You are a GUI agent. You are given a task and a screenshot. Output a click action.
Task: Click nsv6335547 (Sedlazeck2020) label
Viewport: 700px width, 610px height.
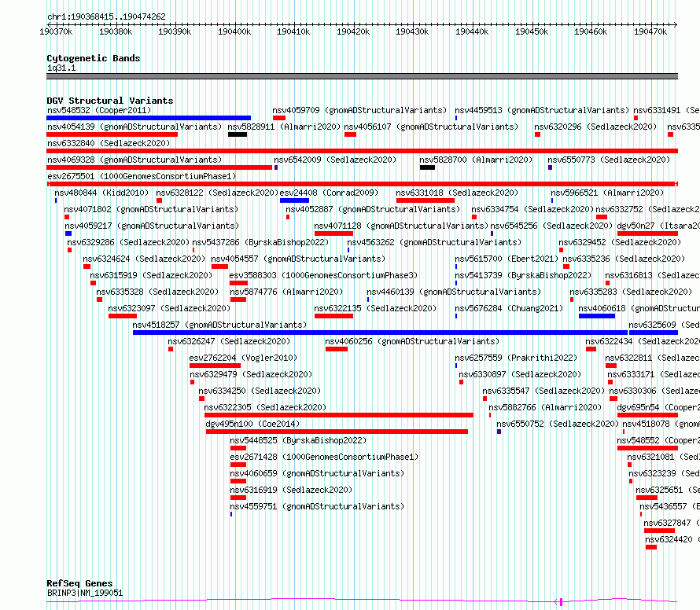tap(543, 391)
